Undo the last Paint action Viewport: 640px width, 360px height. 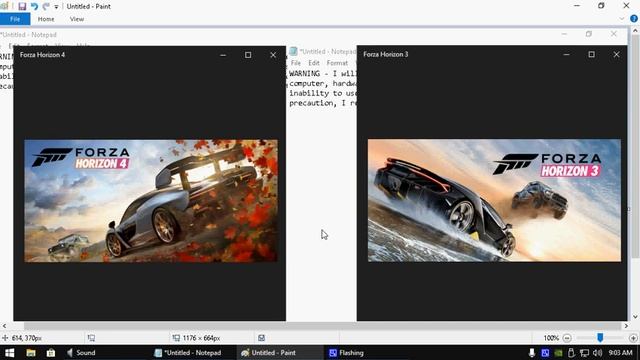(x=34, y=6)
